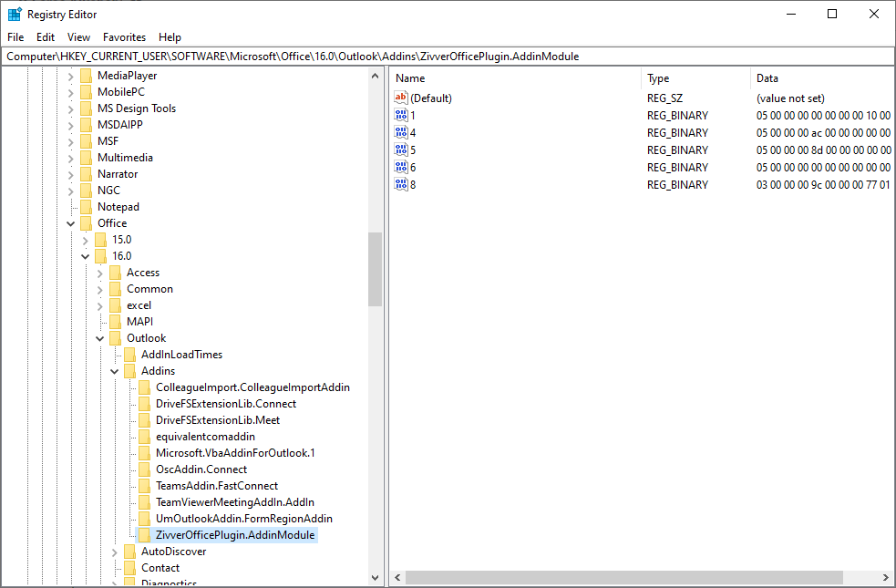
Task: Click the ab string icon beside (Default)
Action: (401, 98)
